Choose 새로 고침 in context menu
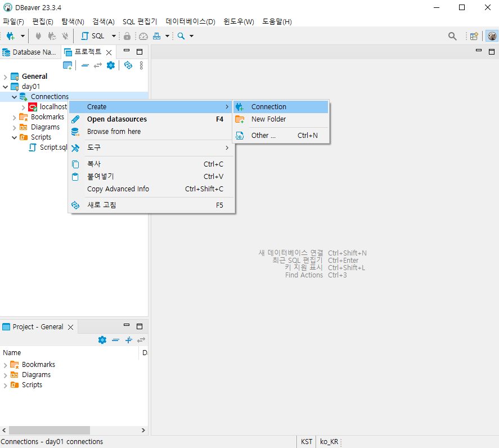Image resolution: width=499 pixels, height=448 pixels. (150, 205)
